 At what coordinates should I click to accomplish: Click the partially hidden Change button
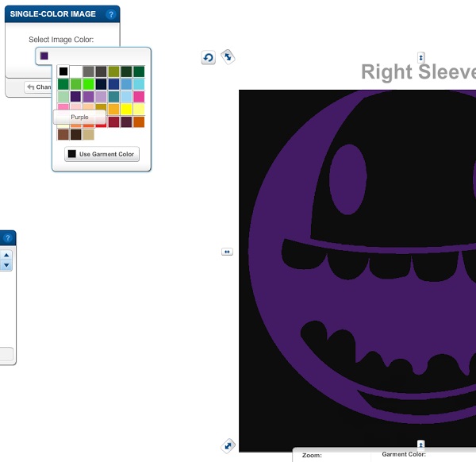click(38, 87)
